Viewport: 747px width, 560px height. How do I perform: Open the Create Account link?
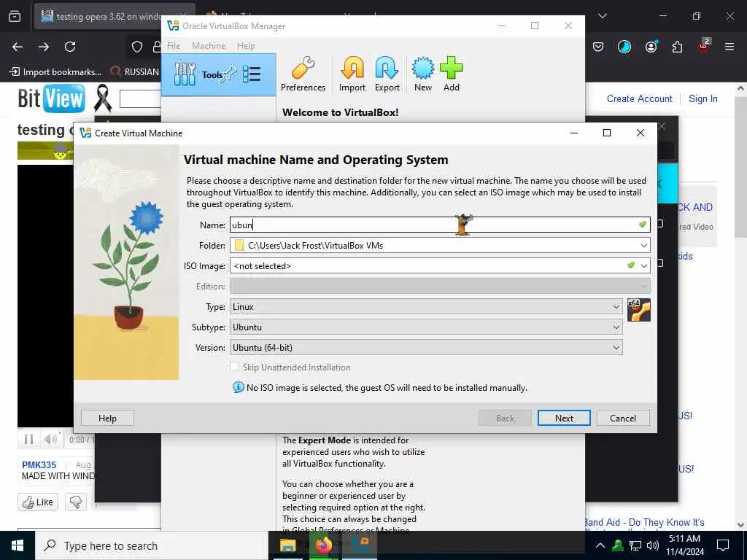click(x=639, y=98)
